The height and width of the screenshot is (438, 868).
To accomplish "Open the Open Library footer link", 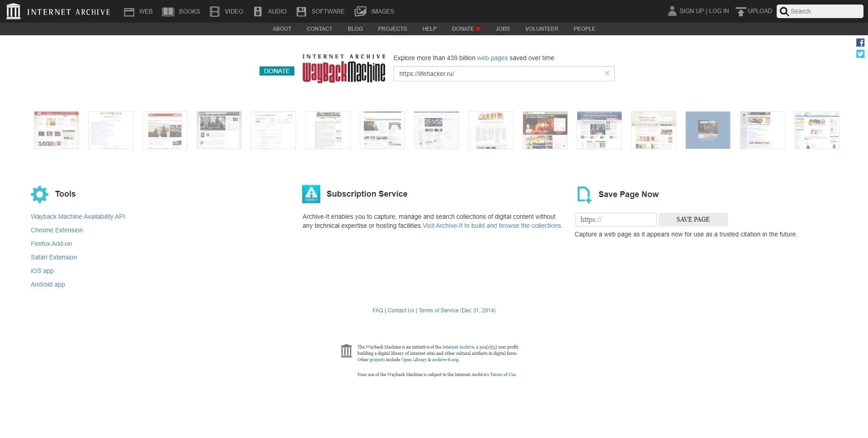I will click(x=414, y=360).
